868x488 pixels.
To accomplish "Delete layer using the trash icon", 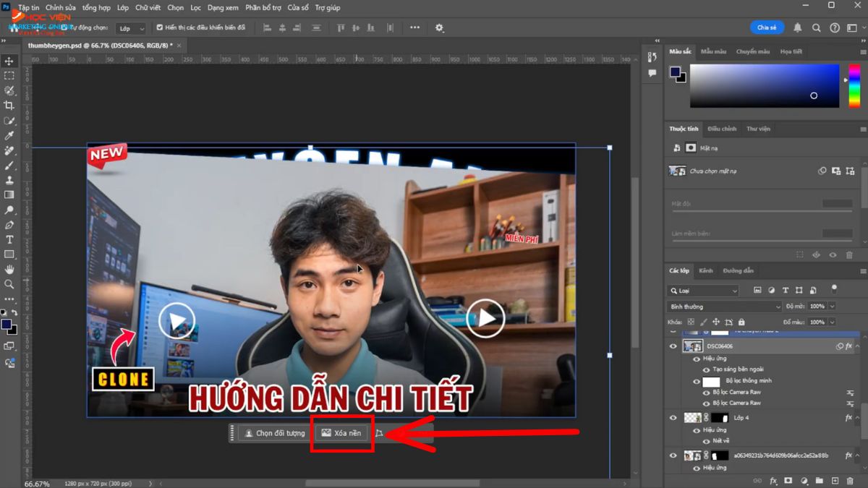I will (849, 480).
